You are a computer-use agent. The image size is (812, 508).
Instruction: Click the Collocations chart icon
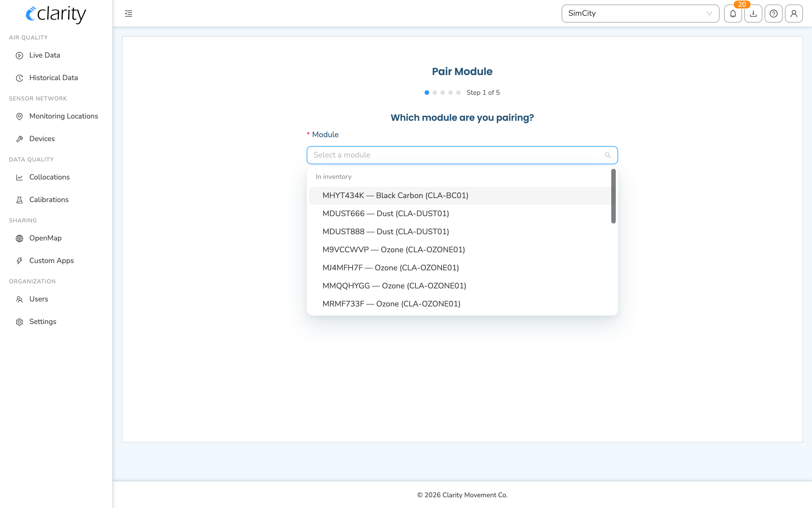[x=19, y=178]
